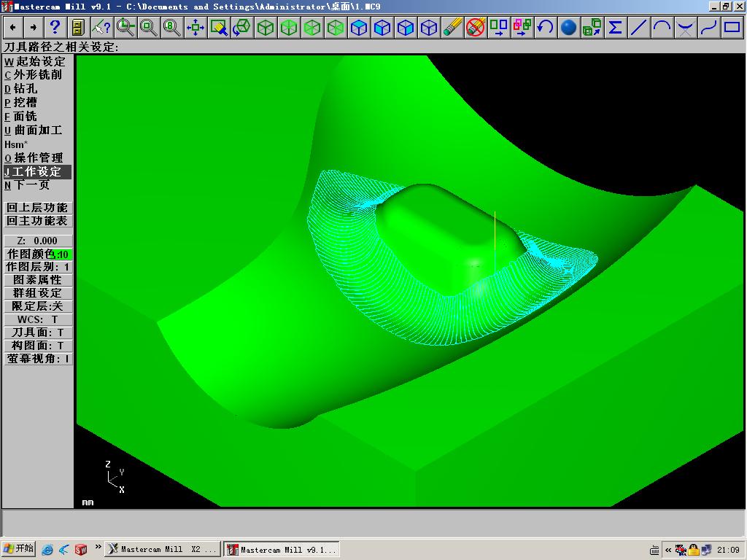Click the blue Sigma icon
The width and height of the screenshot is (747, 560).
[x=616, y=27]
